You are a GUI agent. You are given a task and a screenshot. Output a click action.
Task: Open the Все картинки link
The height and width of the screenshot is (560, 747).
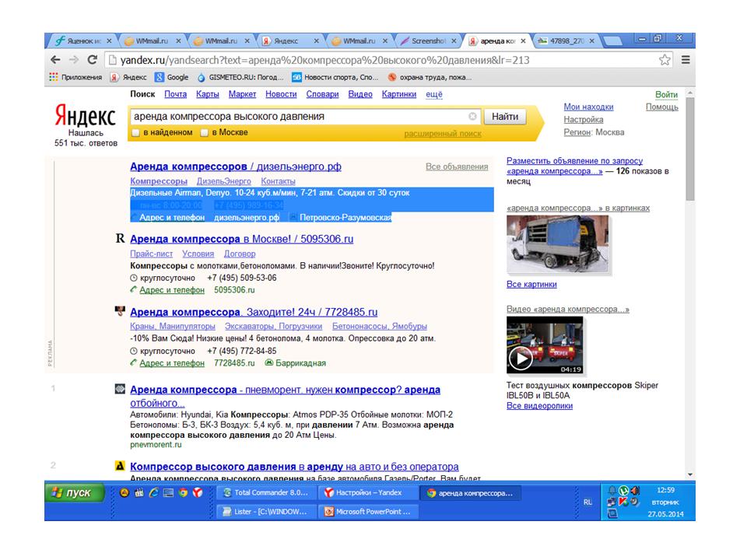point(531,285)
